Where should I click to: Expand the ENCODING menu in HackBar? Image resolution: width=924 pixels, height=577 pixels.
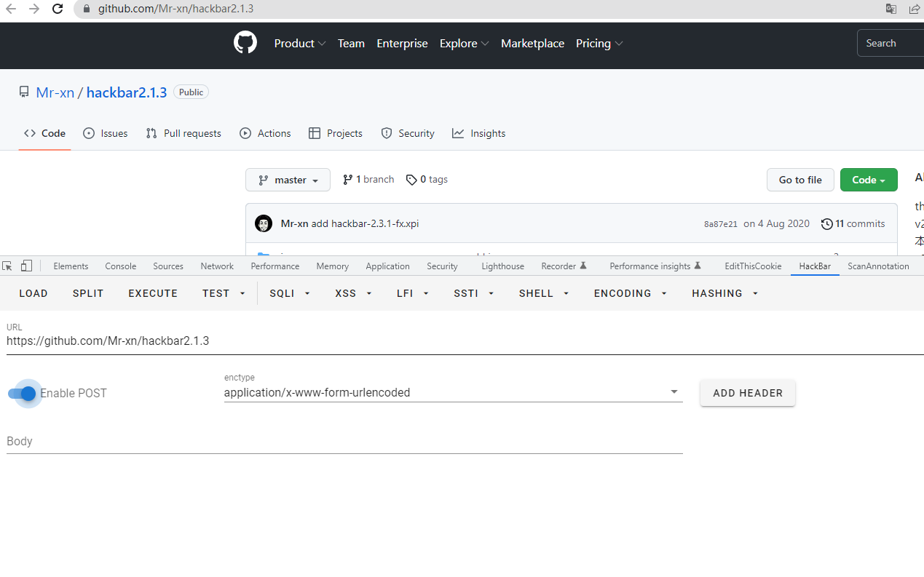631,293
